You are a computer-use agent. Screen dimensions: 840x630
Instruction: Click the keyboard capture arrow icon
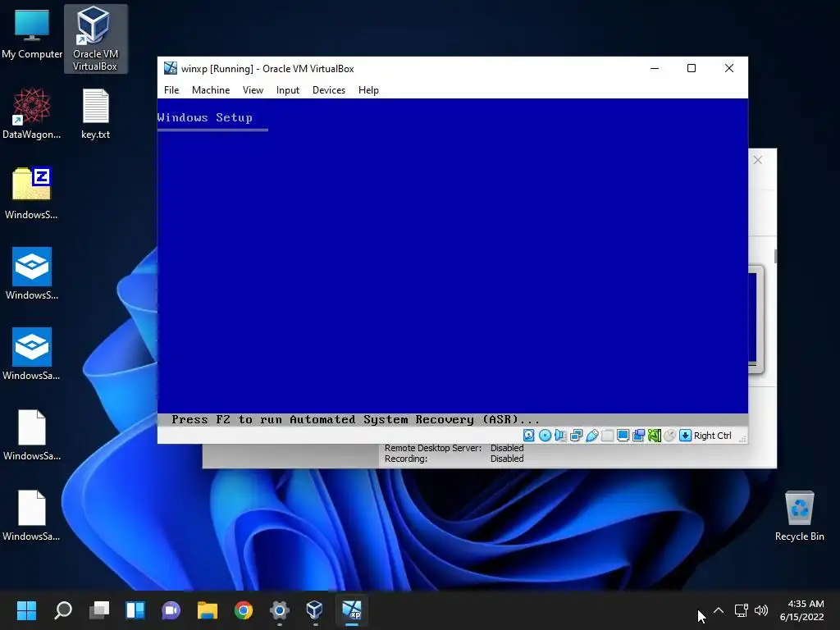685,436
